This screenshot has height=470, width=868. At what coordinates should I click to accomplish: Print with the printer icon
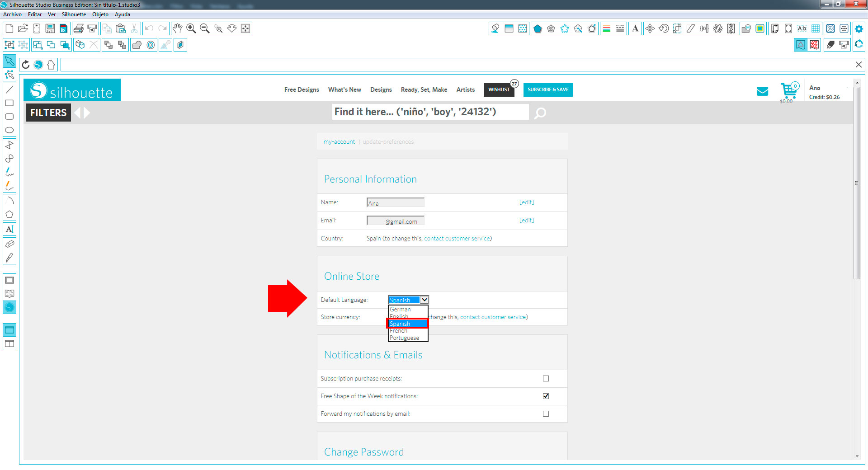(x=79, y=28)
